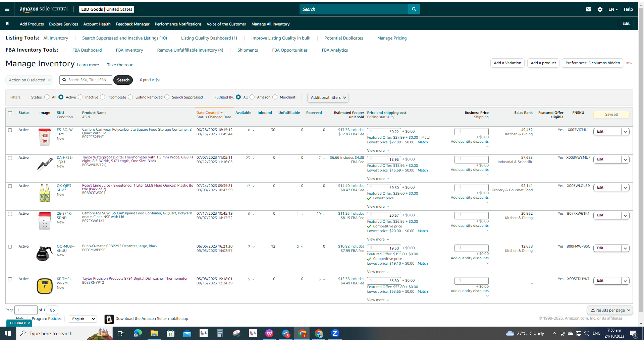Viewport: 644px width, 340px height.
Task: Open the settings gear icon
Action: coord(600,9)
